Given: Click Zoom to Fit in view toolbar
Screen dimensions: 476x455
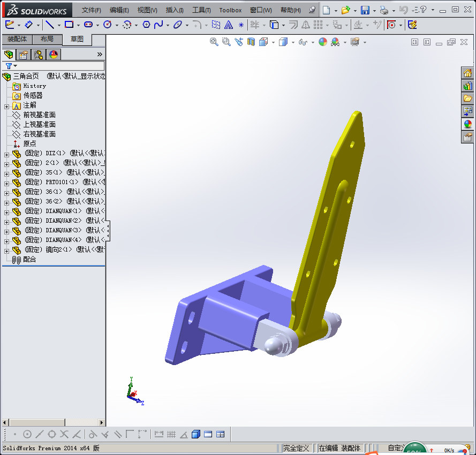Looking at the screenshot, I should tap(214, 42).
